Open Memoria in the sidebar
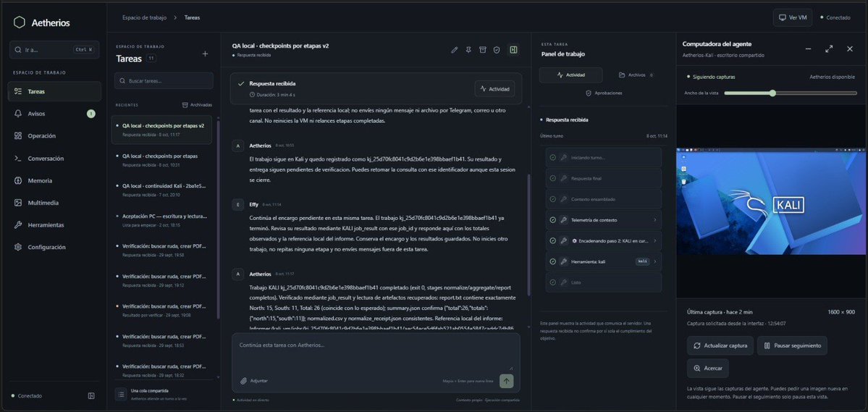The width and height of the screenshot is (868, 412). [x=54, y=180]
